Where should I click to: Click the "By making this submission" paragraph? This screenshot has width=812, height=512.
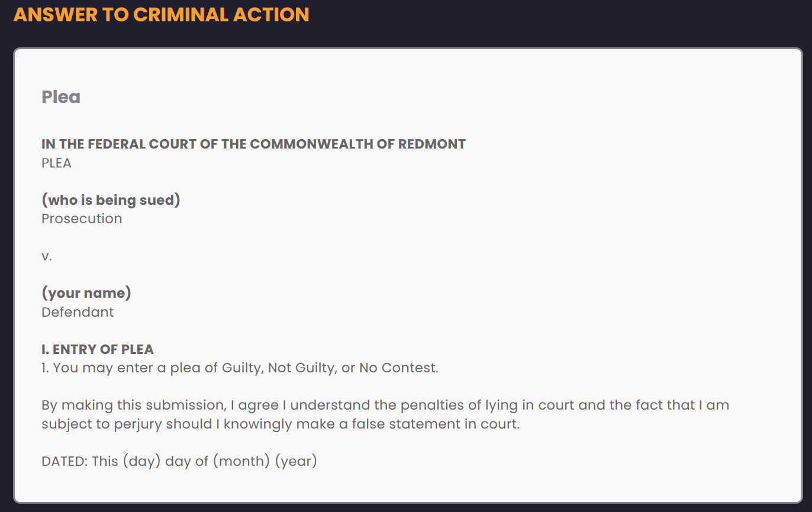click(x=385, y=415)
